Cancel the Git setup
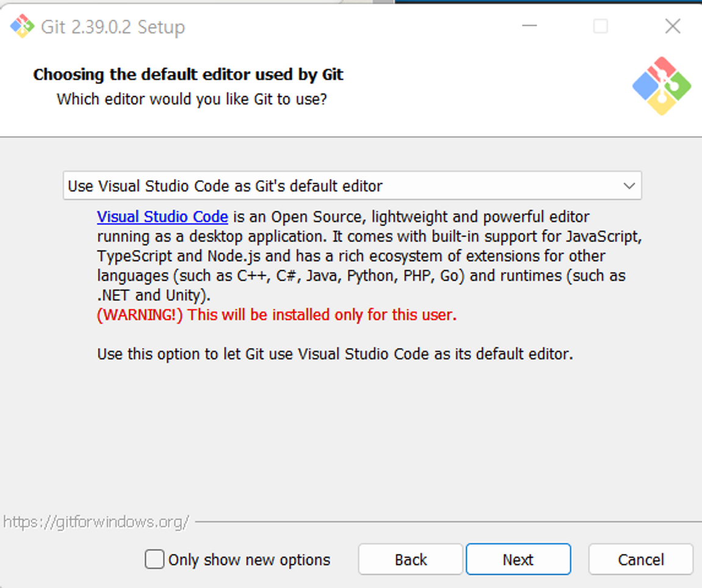This screenshot has width=702, height=588. [641, 559]
